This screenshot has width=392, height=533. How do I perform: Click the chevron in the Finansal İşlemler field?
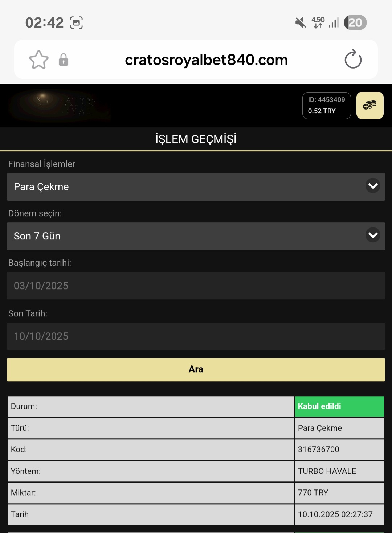(x=373, y=186)
